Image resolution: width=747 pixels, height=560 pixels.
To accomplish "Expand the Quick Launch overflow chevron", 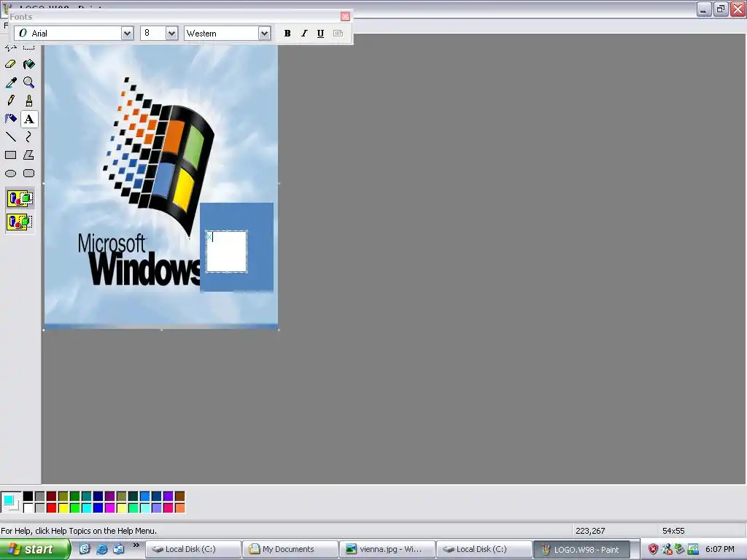I will [x=136, y=545].
